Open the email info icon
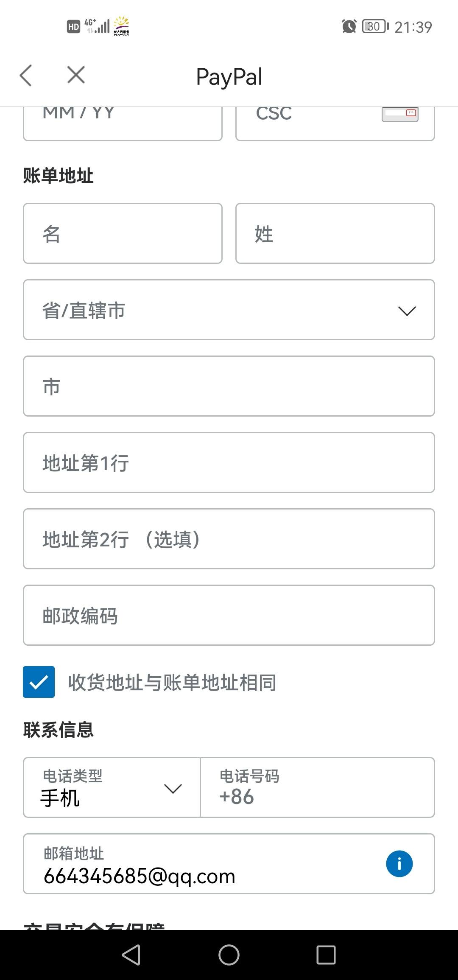This screenshot has height=980, width=458. pyautogui.click(x=399, y=863)
